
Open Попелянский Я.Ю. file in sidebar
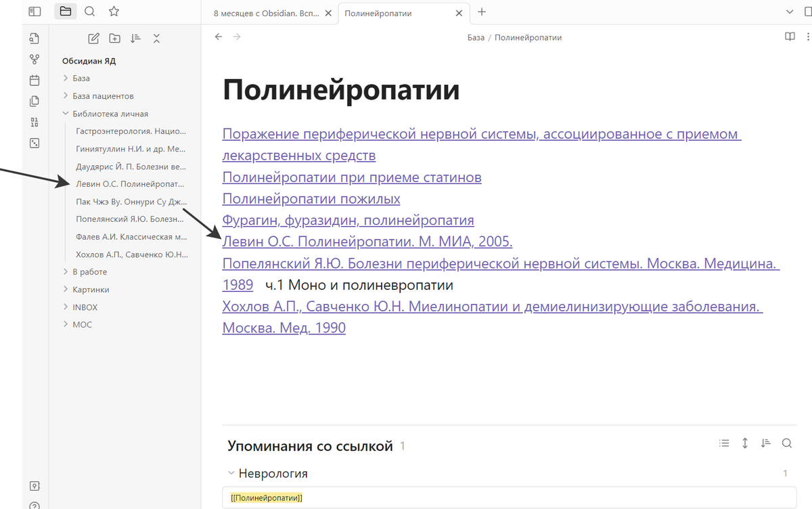tap(131, 219)
